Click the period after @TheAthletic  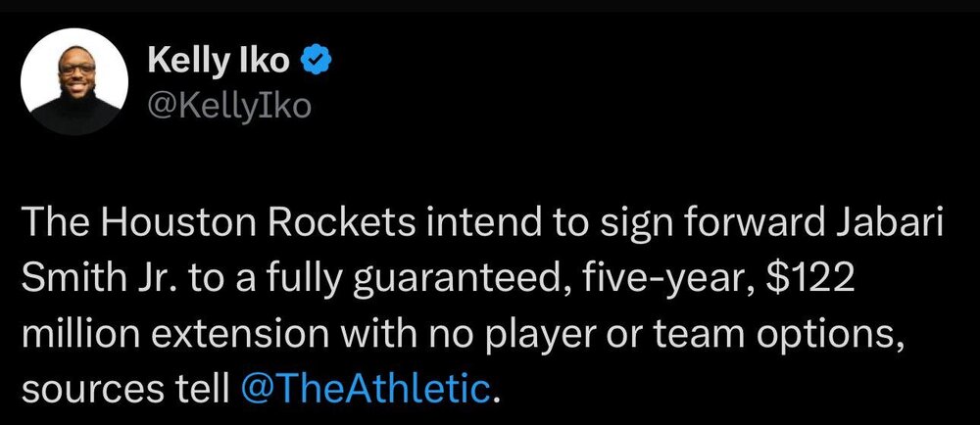tap(494, 394)
